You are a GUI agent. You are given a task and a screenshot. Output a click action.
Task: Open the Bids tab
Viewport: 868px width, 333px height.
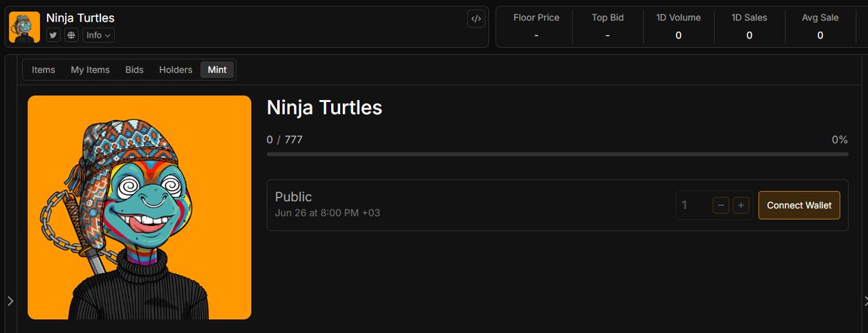click(135, 69)
